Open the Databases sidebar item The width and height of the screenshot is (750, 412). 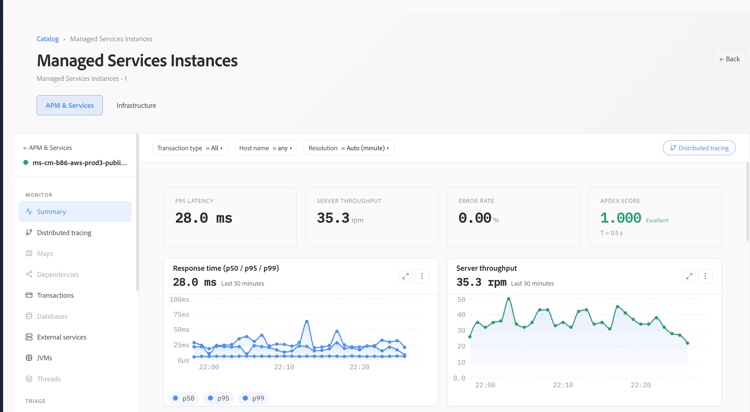(x=75, y=316)
